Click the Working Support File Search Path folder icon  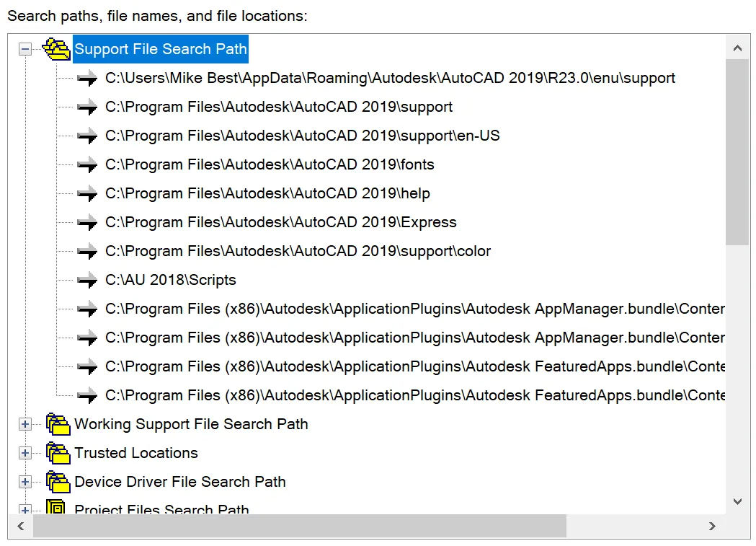[58, 424]
